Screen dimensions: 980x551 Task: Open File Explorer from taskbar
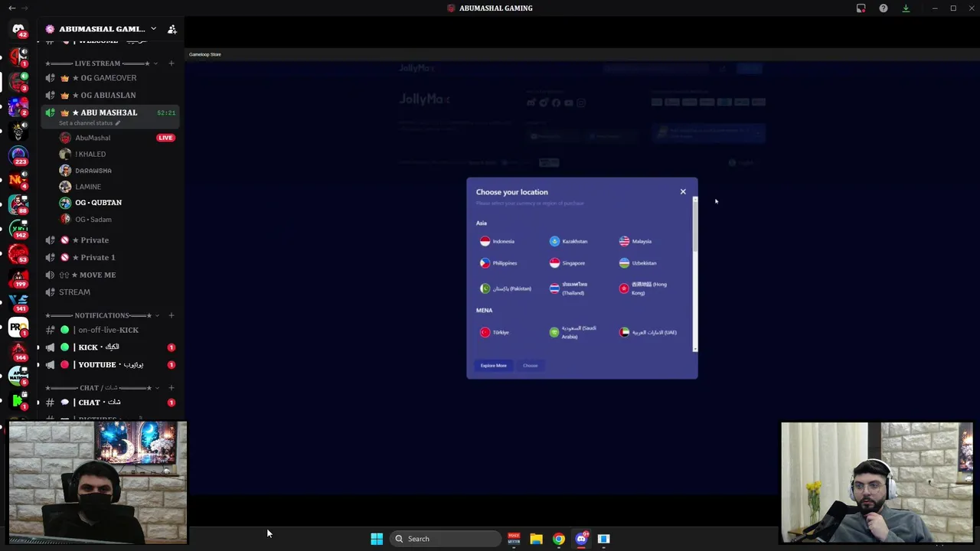(x=536, y=539)
